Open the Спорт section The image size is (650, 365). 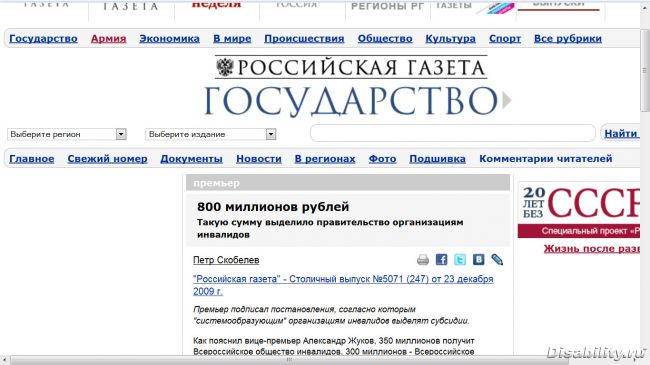tap(505, 39)
